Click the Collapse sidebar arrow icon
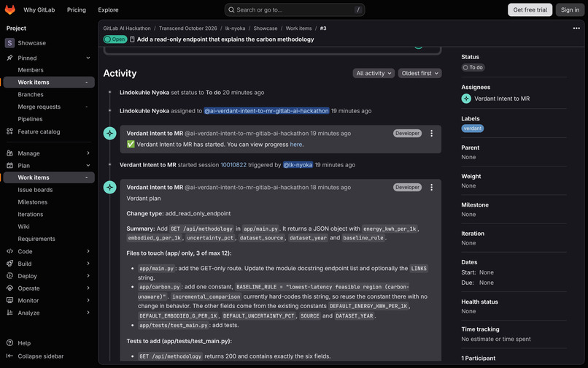This screenshot has height=368, width=588. 9,356
